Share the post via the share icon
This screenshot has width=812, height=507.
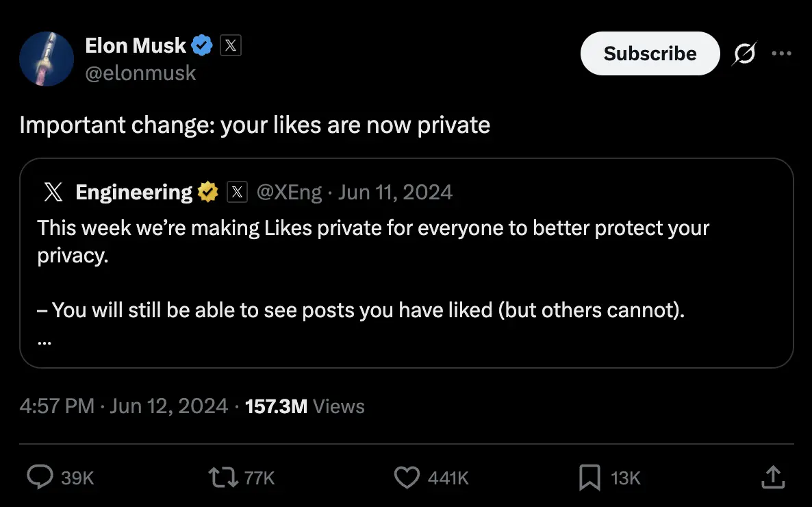click(772, 478)
